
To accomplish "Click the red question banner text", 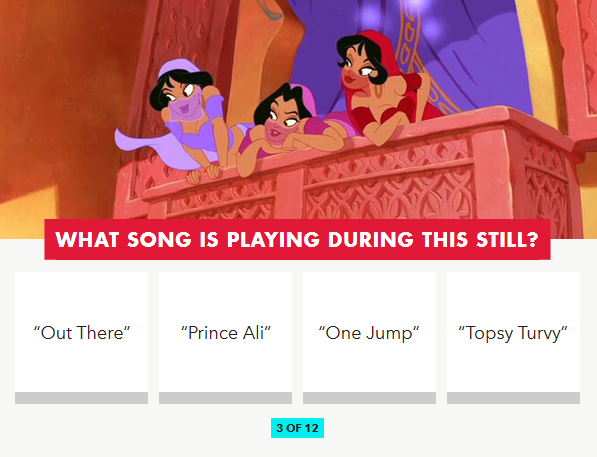I will pyautogui.click(x=297, y=240).
